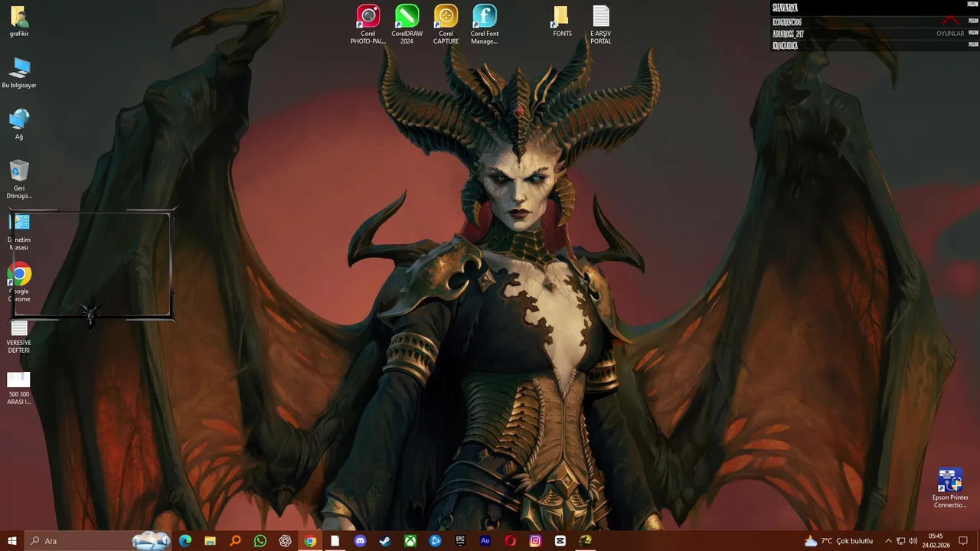Open the Corel PHOTO-PAINT desktop shortcut

coord(368,24)
